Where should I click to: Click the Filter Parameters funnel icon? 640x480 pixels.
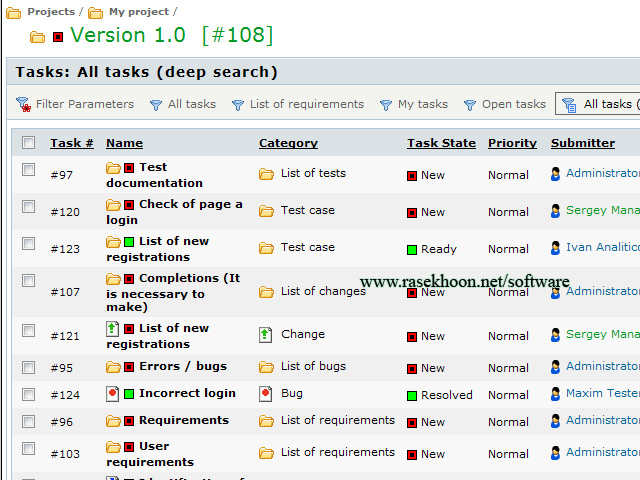pos(24,104)
